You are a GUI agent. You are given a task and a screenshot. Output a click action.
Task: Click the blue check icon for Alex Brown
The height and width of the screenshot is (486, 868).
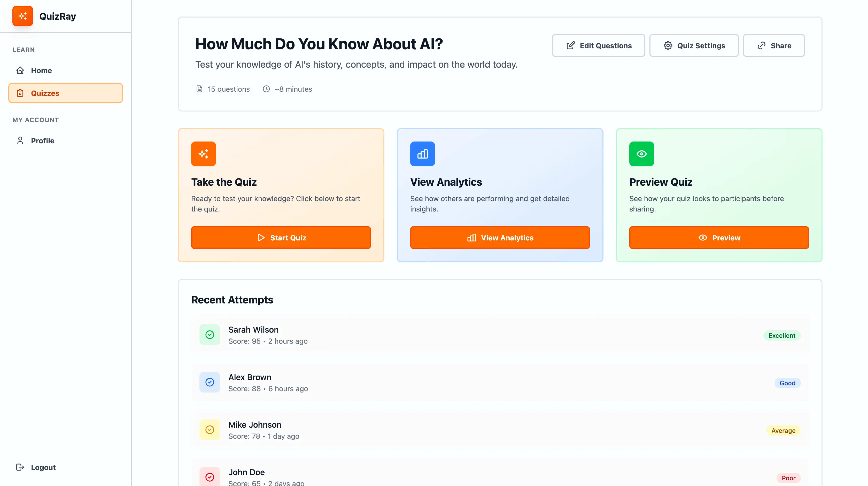[x=210, y=382]
